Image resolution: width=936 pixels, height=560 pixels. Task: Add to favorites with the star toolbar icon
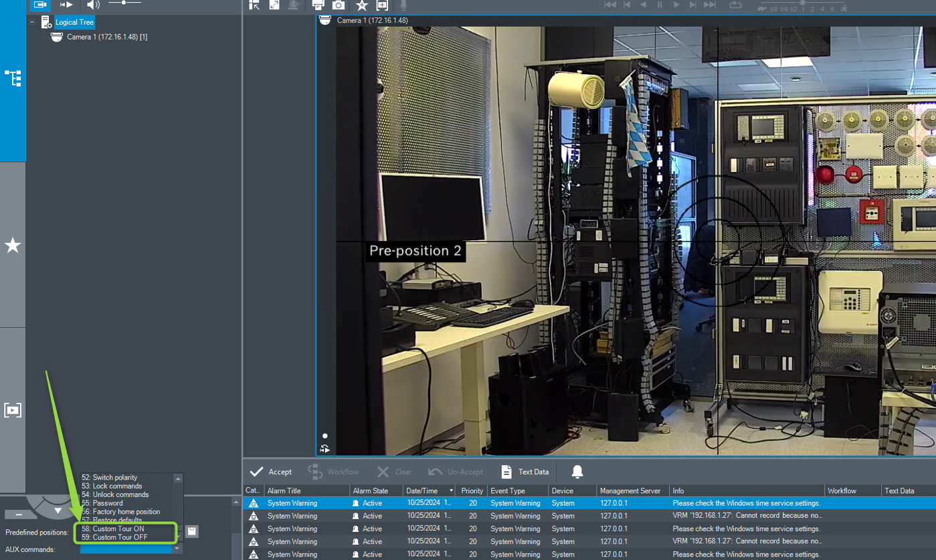(x=362, y=5)
